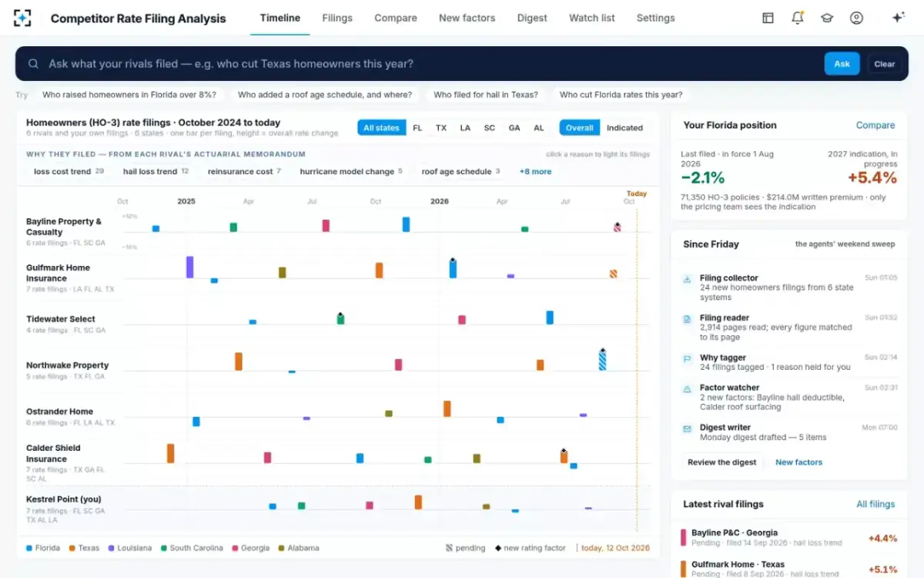Open New factors link under Since Friday
The height and width of the screenshot is (578, 924).
coord(798,462)
